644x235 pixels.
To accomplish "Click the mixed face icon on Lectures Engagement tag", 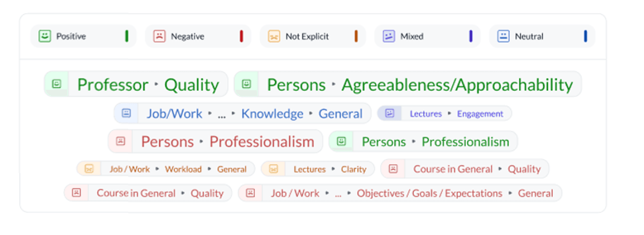I will [x=389, y=113].
